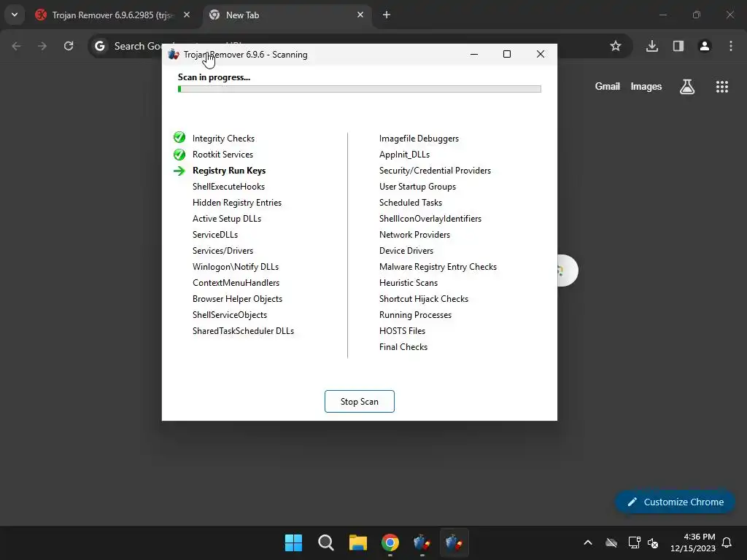Minimize the Trojan Remover scanning window
The width and height of the screenshot is (747, 560).
474,54
